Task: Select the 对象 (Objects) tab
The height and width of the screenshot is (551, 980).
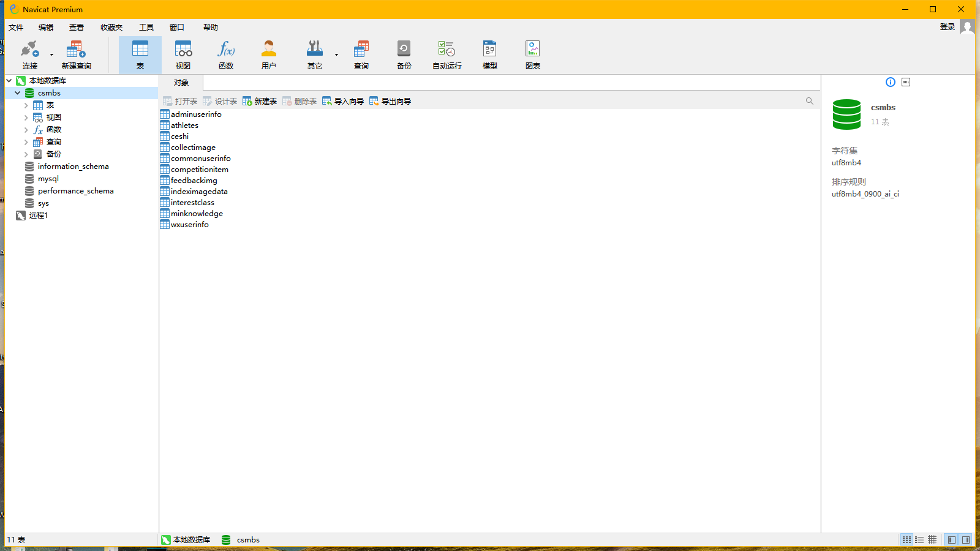Action: click(x=181, y=83)
